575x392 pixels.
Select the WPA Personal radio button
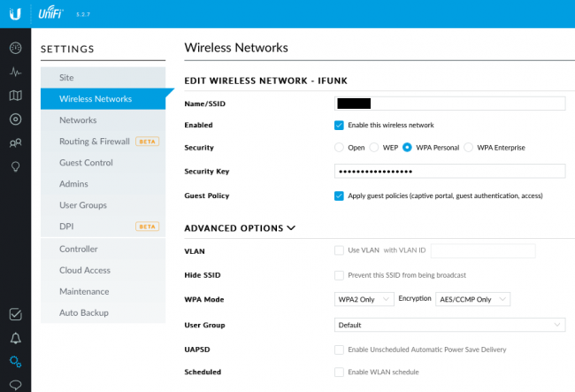click(x=407, y=148)
